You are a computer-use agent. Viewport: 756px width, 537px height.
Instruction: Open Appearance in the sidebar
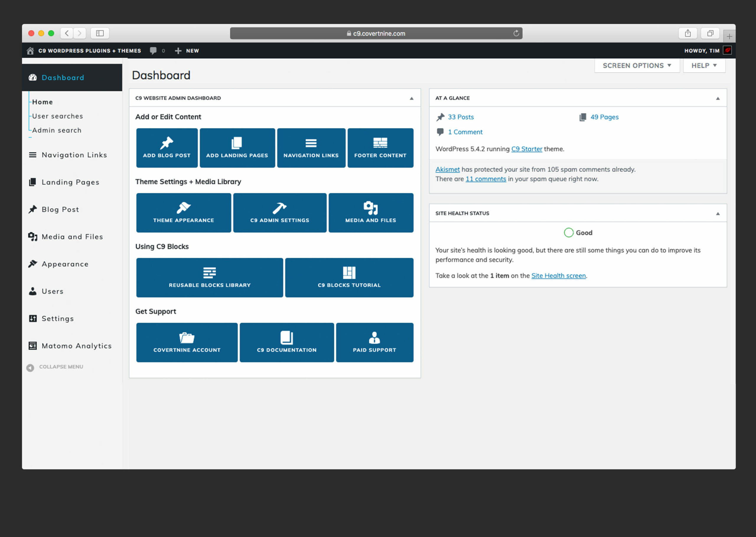[x=72, y=264]
